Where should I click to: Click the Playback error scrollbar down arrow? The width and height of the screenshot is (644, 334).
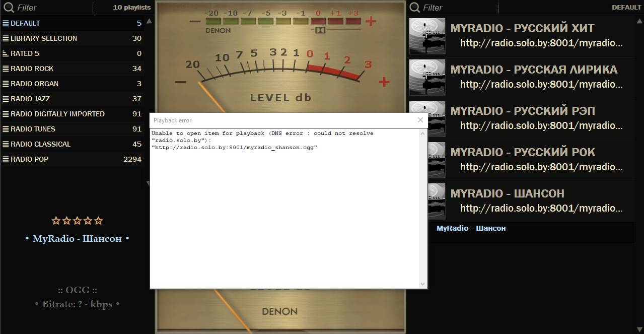point(423,285)
